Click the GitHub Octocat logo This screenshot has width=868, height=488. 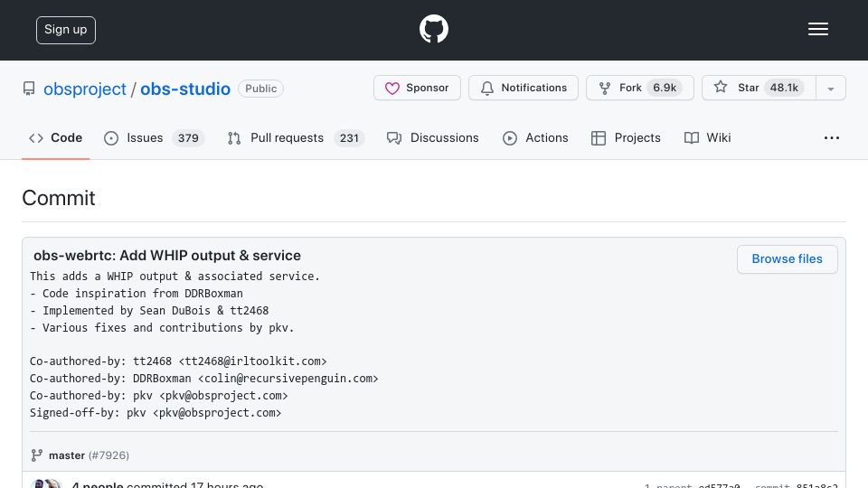coord(433,29)
